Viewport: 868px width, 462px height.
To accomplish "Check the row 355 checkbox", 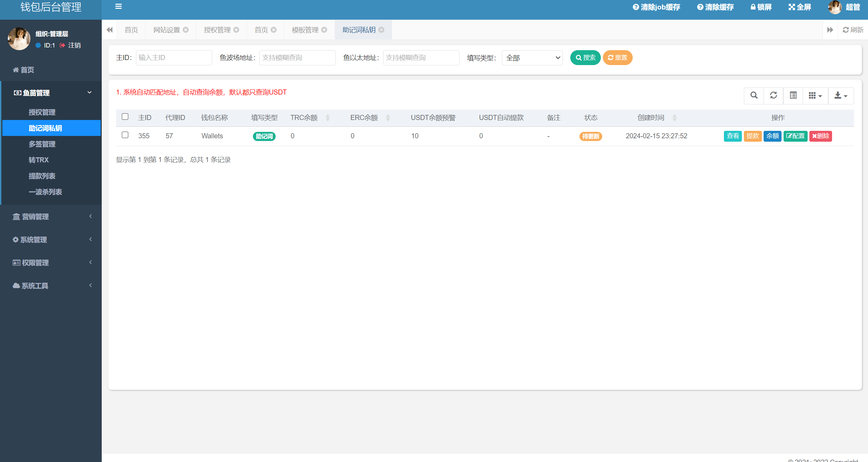I will coord(125,135).
